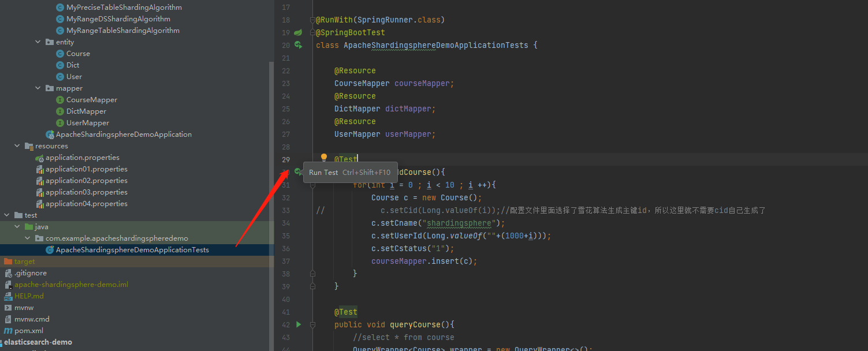Click the Spring bean leaf gutter icon
Image resolution: width=868 pixels, height=351 pixels.
[298, 32]
